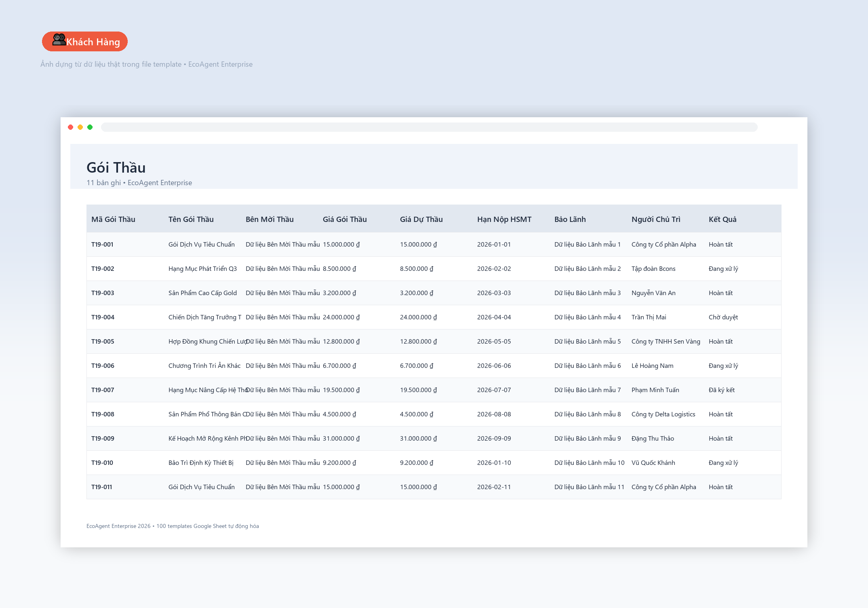The height and width of the screenshot is (608, 868).
Task: Click the Bảo Lãnh column header
Action: [570, 219]
